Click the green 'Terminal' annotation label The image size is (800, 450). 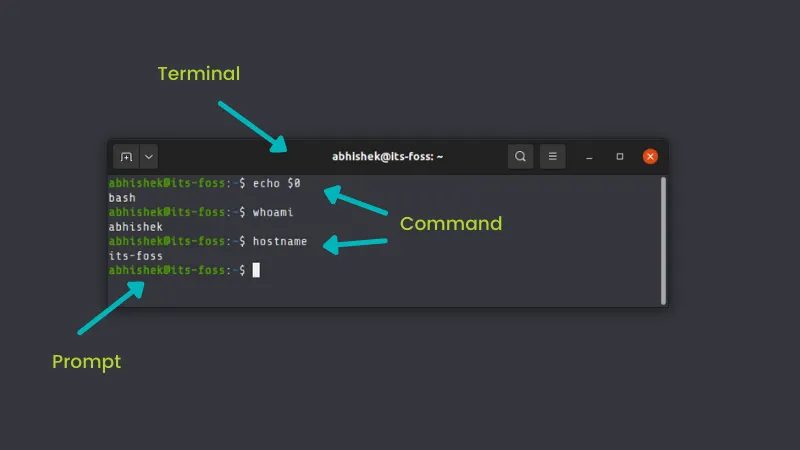(199, 74)
